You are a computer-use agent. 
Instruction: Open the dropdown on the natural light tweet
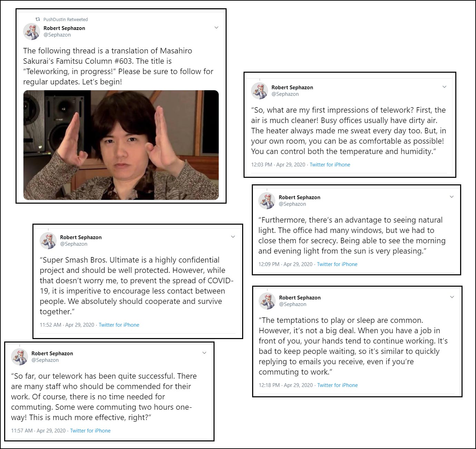pos(452,196)
